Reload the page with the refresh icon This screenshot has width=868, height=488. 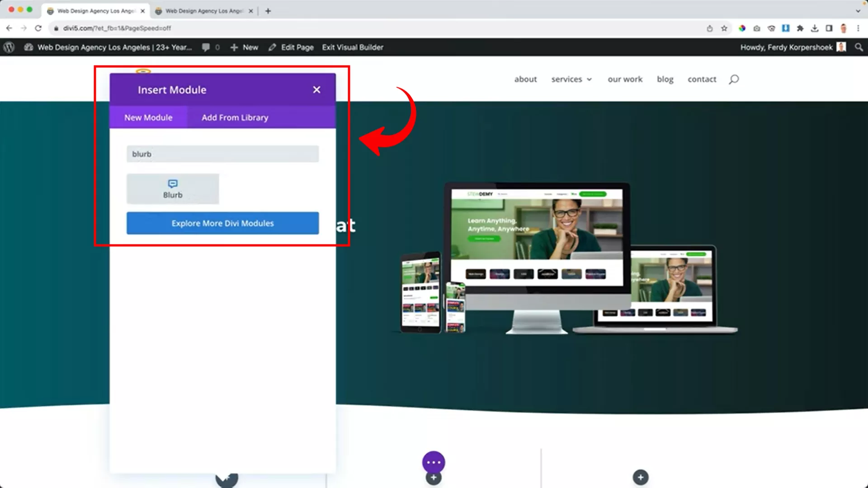point(38,28)
